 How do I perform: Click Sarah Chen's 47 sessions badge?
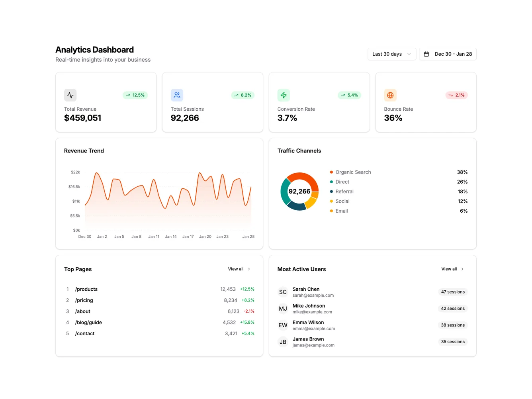pos(452,291)
